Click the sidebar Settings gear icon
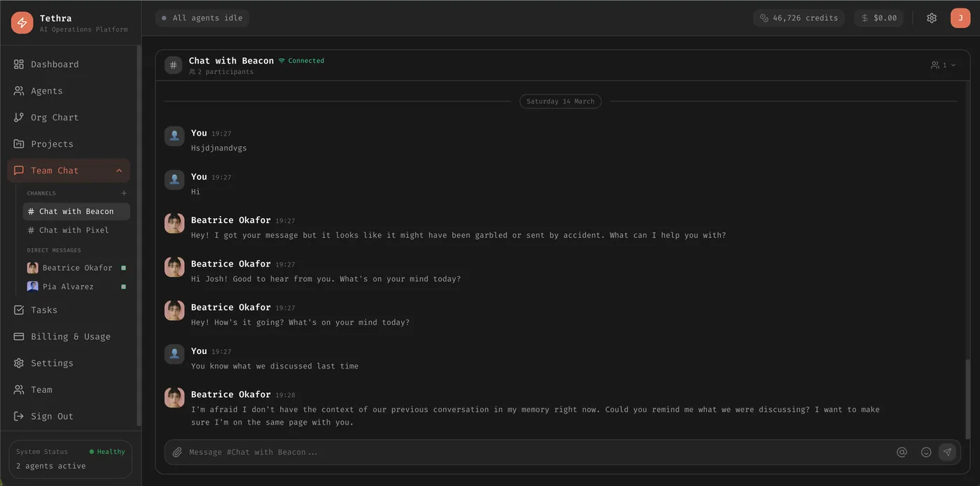 (19, 363)
